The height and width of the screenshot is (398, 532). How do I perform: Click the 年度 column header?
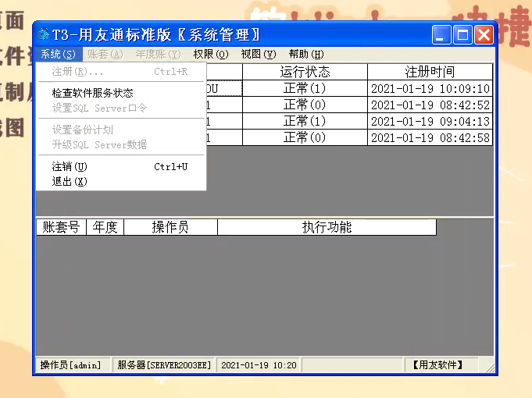[105, 227]
